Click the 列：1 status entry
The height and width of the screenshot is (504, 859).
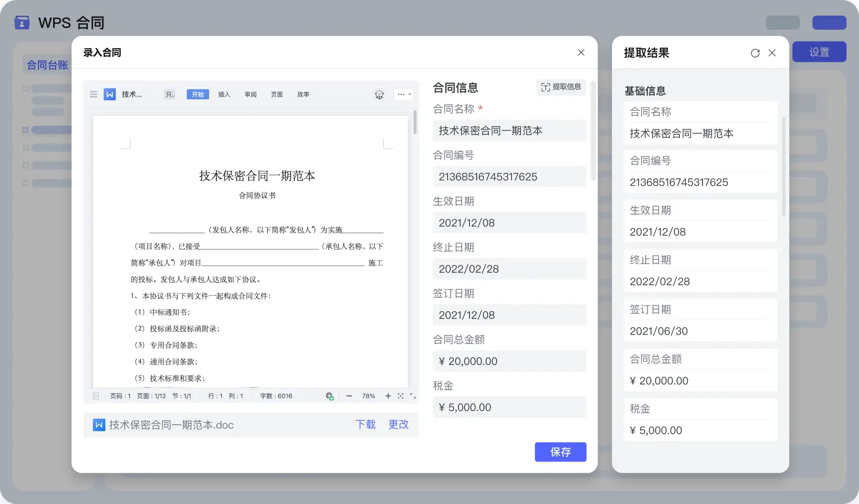pos(236,396)
